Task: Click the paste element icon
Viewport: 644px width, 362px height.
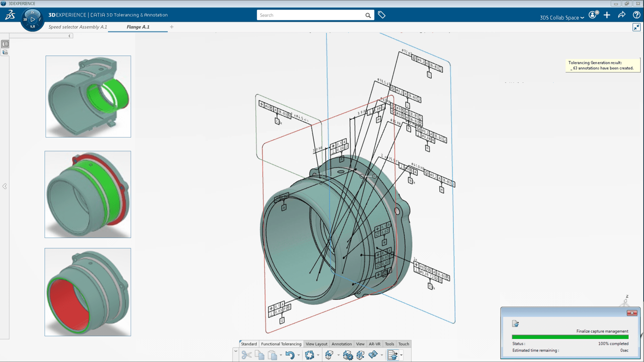Action: click(x=273, y=355)
